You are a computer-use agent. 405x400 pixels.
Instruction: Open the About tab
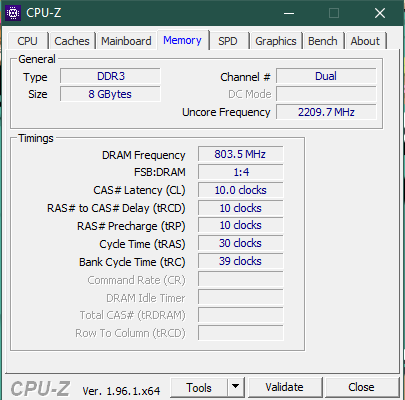pyautogui.click(x=365, y=41)
